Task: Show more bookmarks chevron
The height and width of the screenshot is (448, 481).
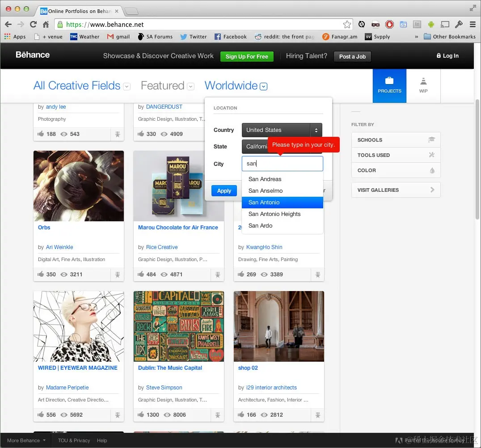Action: click(416, 37)
